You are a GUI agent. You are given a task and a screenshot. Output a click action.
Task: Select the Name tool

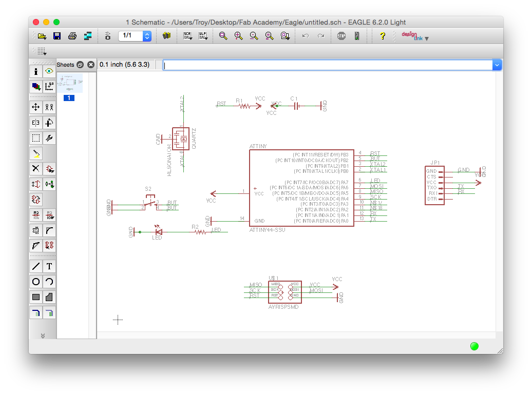[x=36, y=215]
